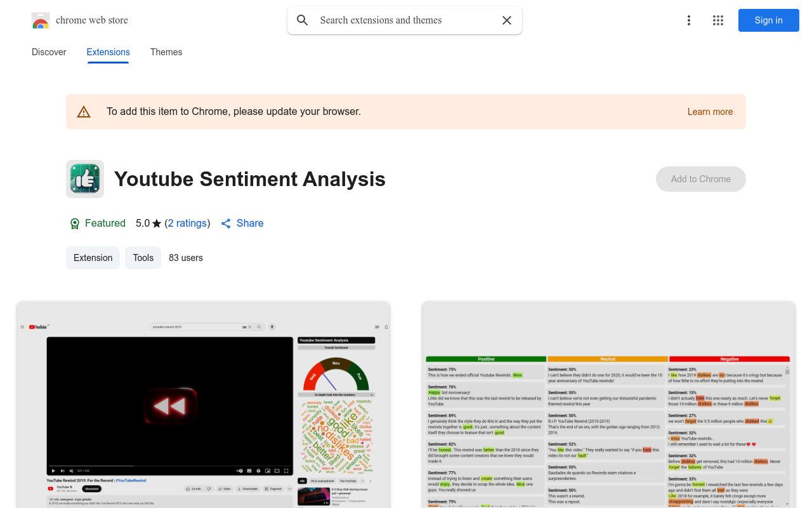Click the Youtube Sentiment Analysis extension icon

click(x=85, y=179)
